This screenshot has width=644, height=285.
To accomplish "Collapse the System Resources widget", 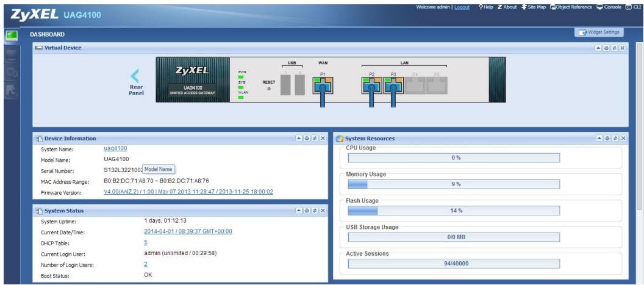I will pos(599,139).
